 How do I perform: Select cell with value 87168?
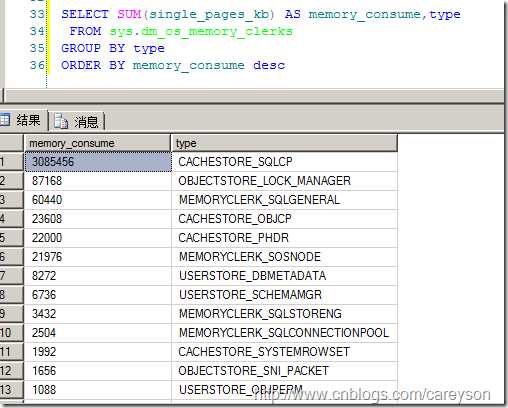98,181
